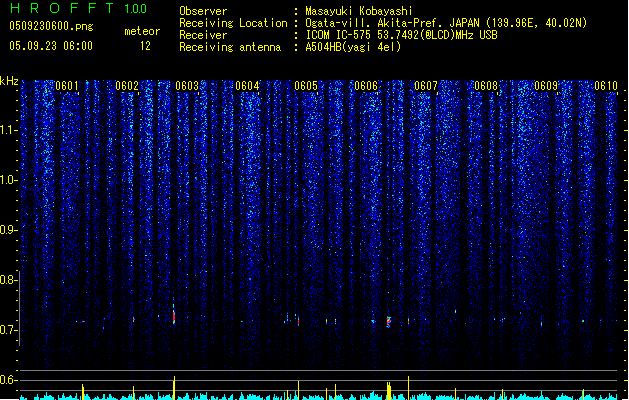Click the 0603 time marker
The width and height of the screenshot is (629, 400).
coord(187,86)
